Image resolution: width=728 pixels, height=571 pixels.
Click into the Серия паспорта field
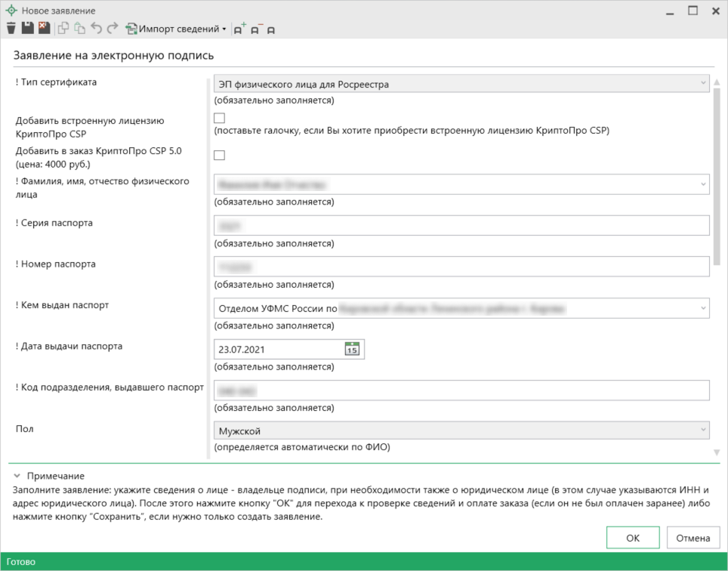click(x=461, y=225)
